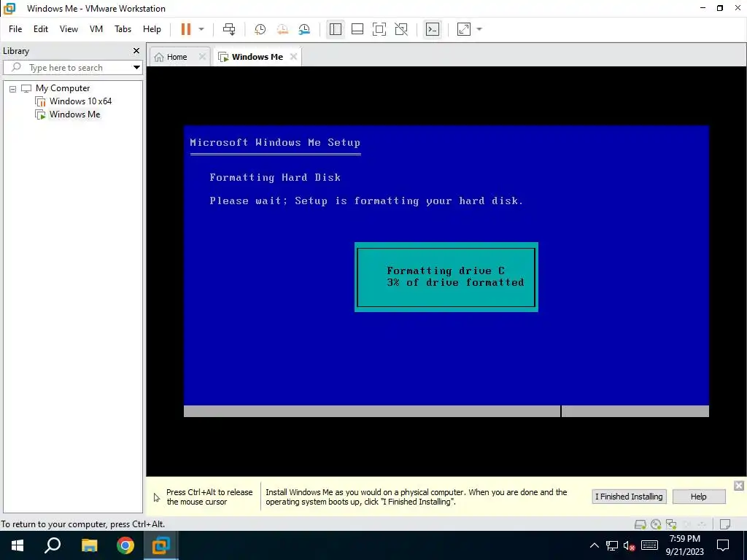Open File Explorer from the taskbar

(89, 545)
